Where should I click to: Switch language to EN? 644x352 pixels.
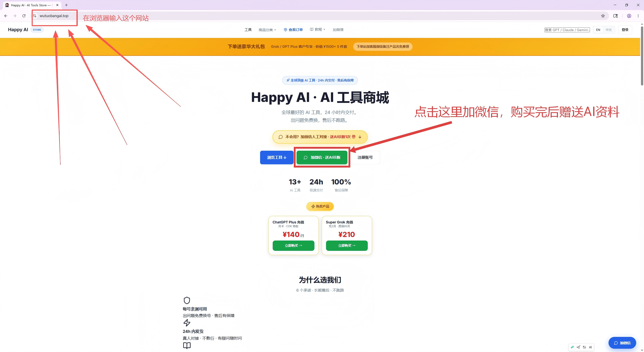(598, 30)
